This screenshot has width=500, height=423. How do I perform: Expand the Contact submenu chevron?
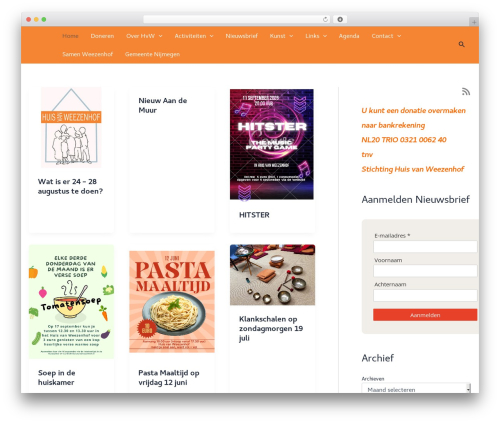399,36
